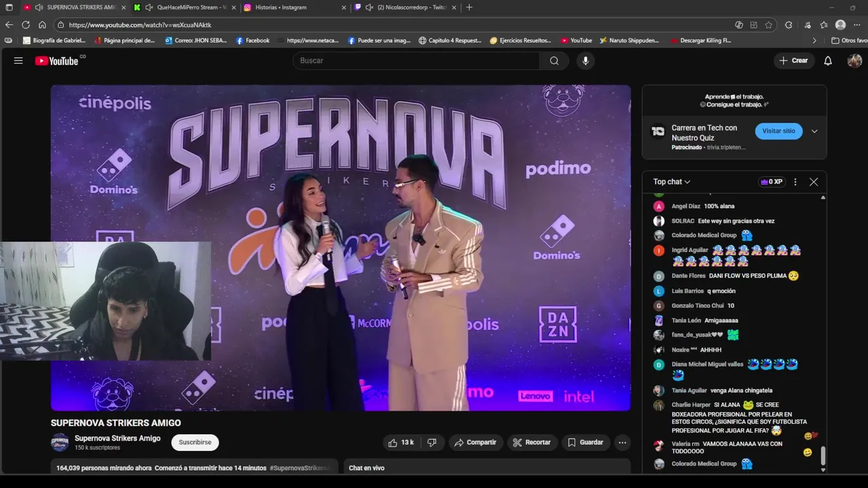Image resolution: width=868 pixels, height=488 pixels.
Task: Dislike the video with thumbs down
Action: point(431,443)
